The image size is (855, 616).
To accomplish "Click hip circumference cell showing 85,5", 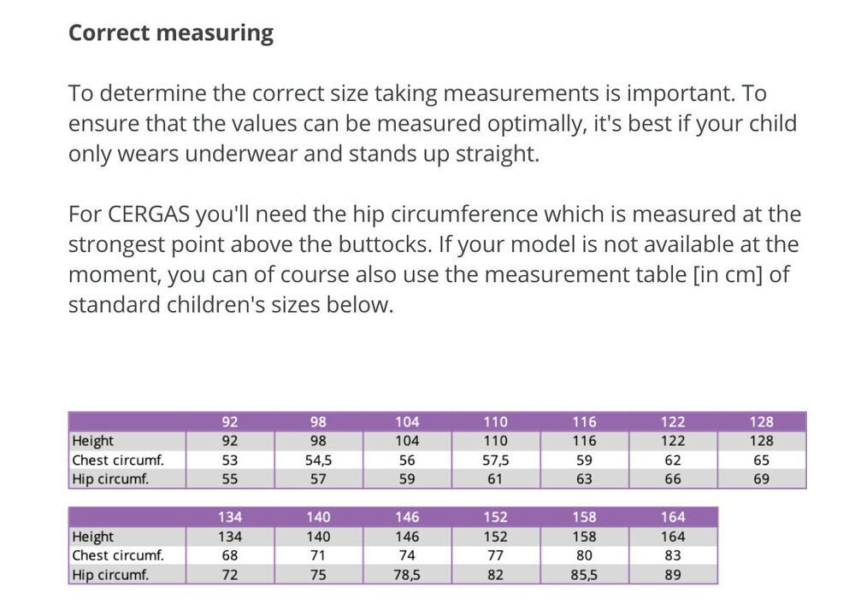I will pyautogui.click(x=584, y=575).
